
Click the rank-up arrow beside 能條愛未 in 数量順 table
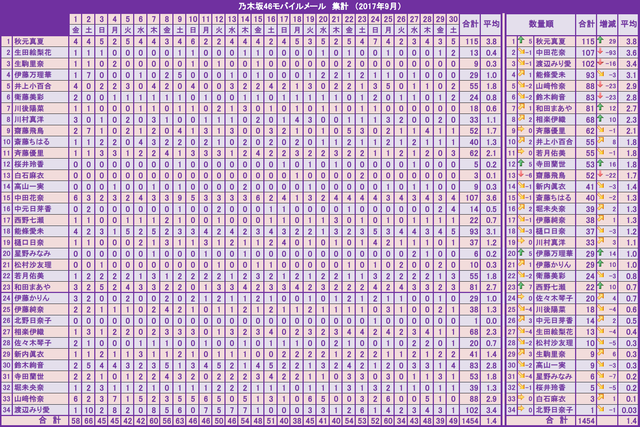point(521,74)
